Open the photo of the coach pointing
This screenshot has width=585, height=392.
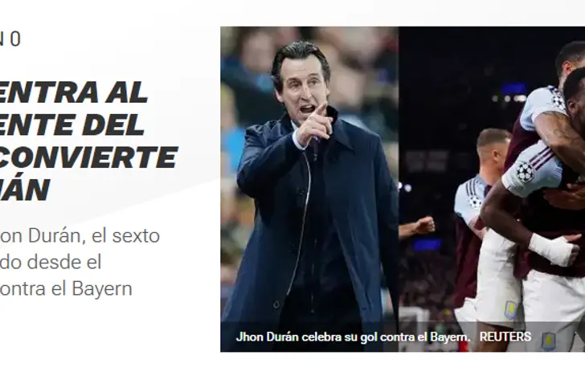(309, 189)
